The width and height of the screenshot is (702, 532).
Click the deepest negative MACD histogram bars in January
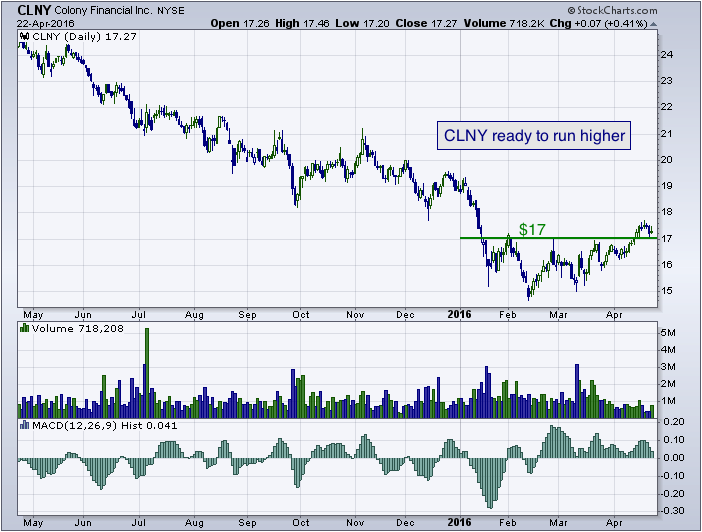click(489, 484)
